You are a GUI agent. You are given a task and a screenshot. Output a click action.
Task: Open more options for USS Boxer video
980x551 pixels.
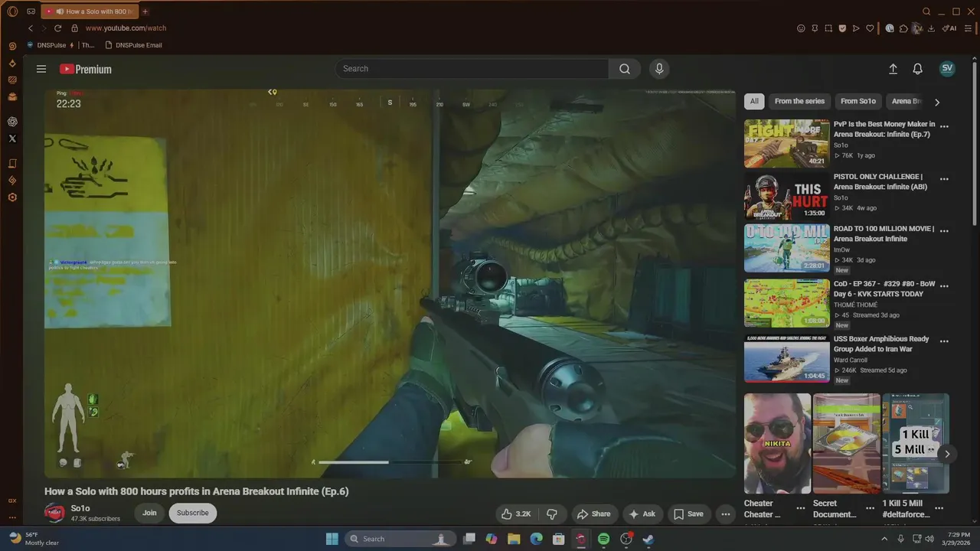(x=944, y=341)
